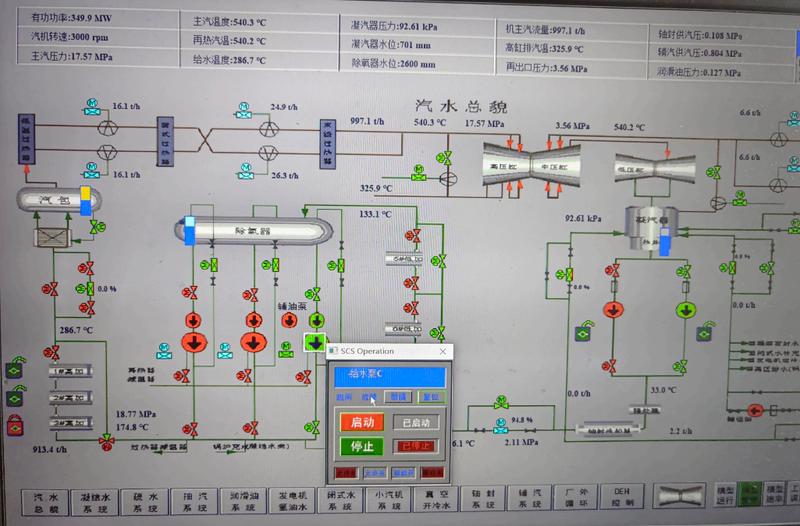Select the 3#高加 heater

click(71, 422)
